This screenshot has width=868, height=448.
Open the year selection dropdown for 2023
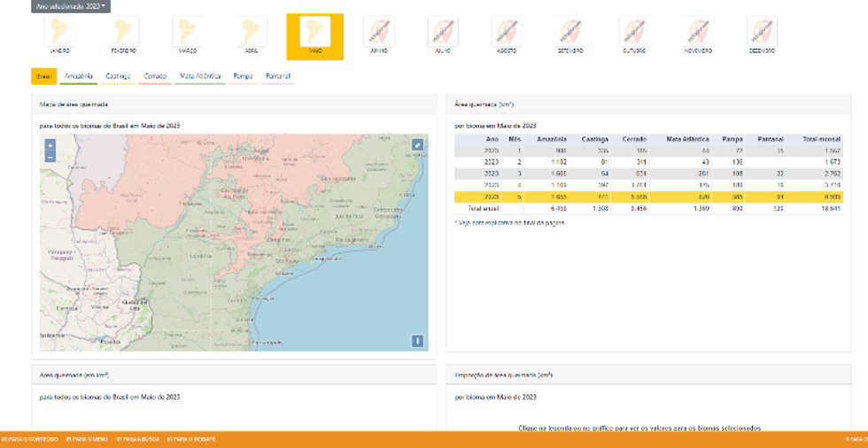[70, 6]
